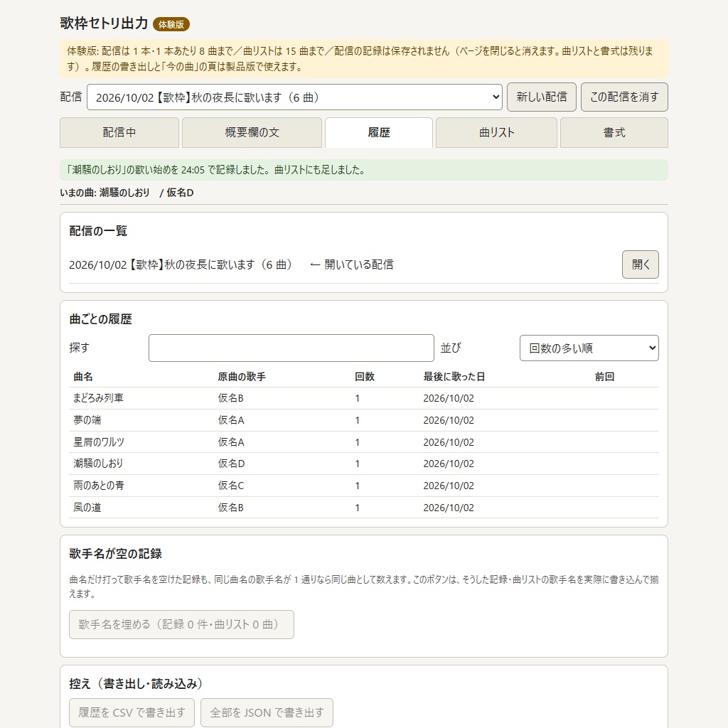Select the まどろみ列車 song row
The width and height of the screenshot is (728, 728).
364,398
